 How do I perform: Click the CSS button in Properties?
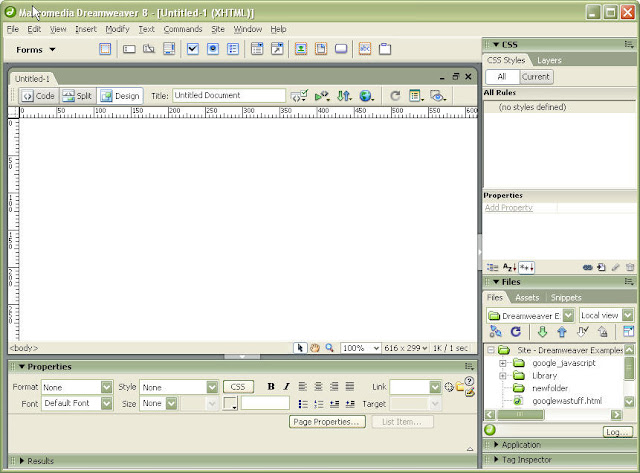pyautogui.click(x=238, y=387)
